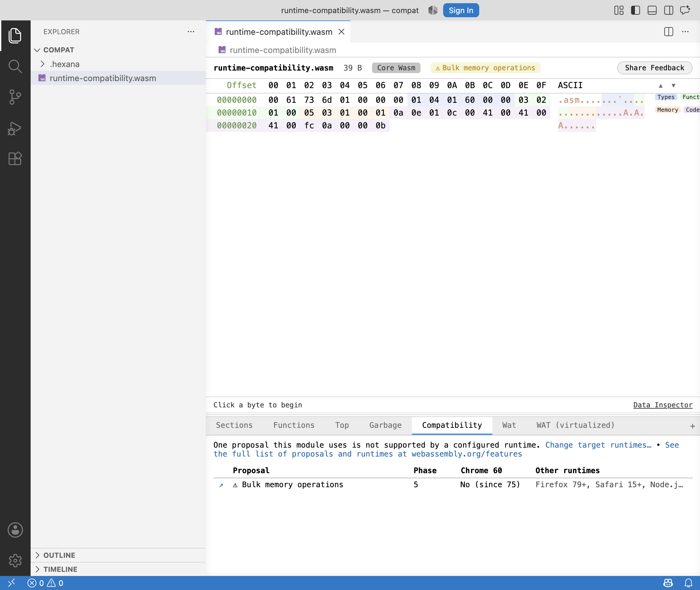Add a new panel with the plus button
The height and width of the screenshot is (590, 700).
pyautogui.click(x=692, y=426)
